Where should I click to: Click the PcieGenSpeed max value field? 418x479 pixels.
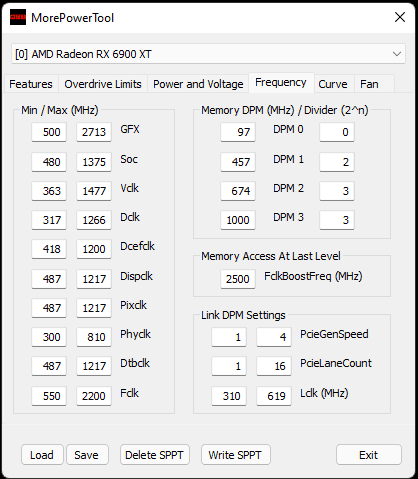274,337
